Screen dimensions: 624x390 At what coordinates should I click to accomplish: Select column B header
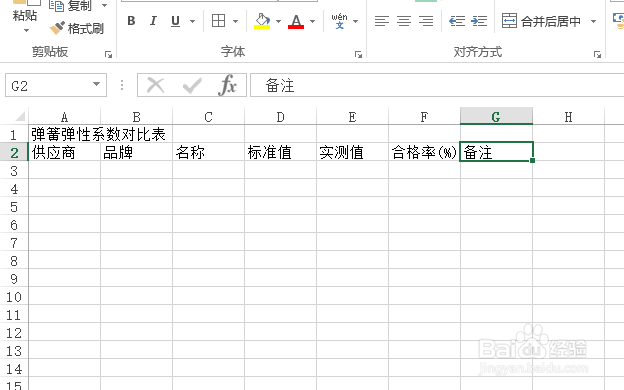pyautogui.click(x=136, y=117)
